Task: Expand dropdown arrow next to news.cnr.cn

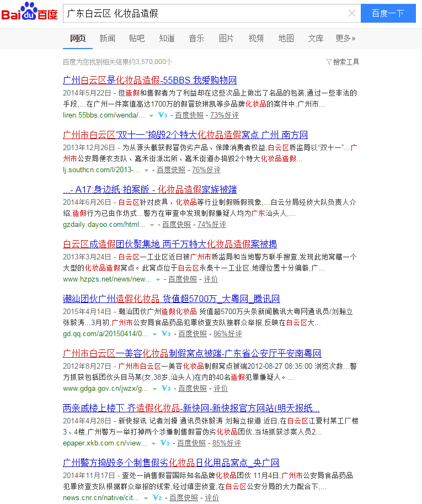Action: 146,498
